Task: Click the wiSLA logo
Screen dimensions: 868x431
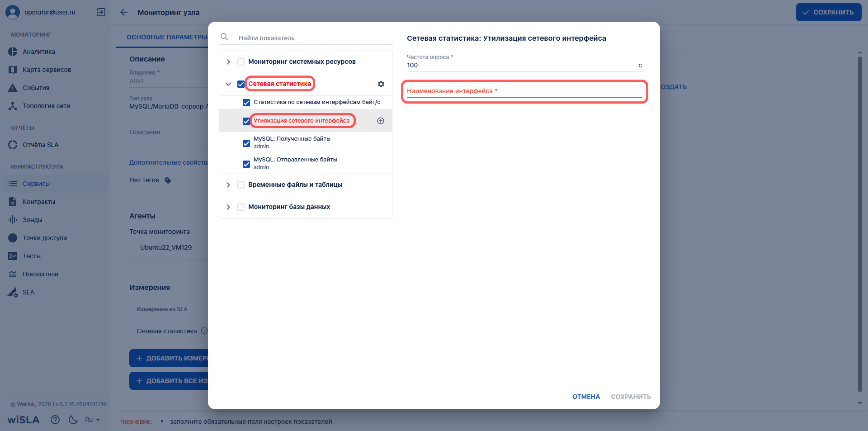Action: coord(24,420)
